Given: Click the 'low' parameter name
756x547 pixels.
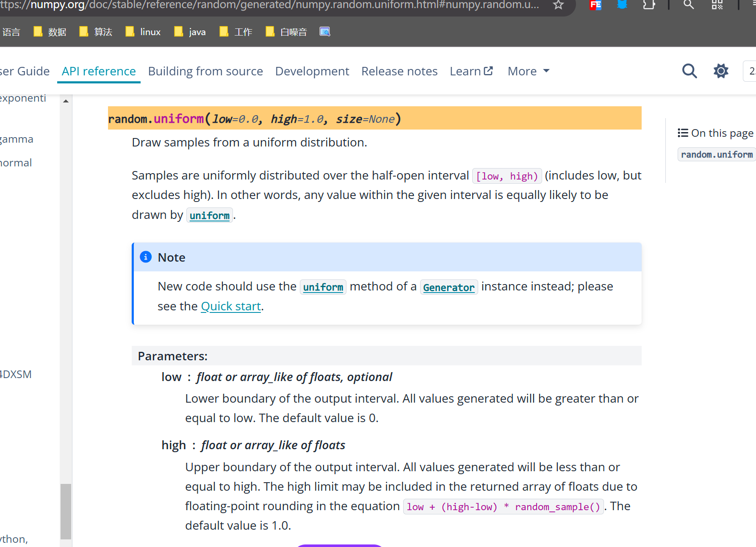Looking at the screenshot, I should point(171,377).
